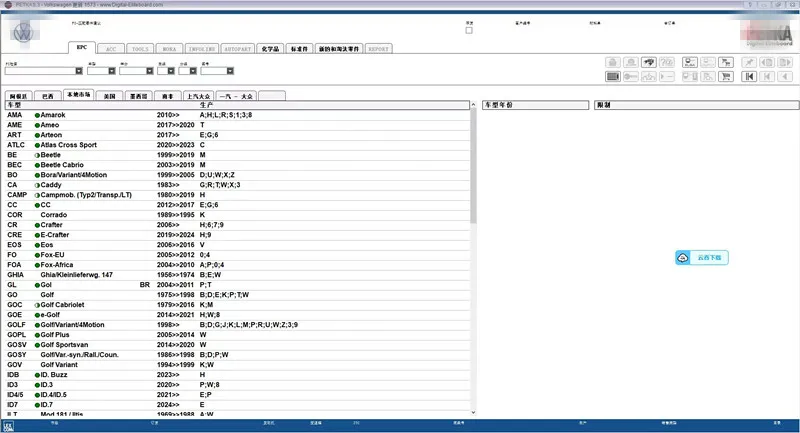Viewport: 800px width, 433px height.
Task: Select the Amarok model row
Action: coord(237,115)
